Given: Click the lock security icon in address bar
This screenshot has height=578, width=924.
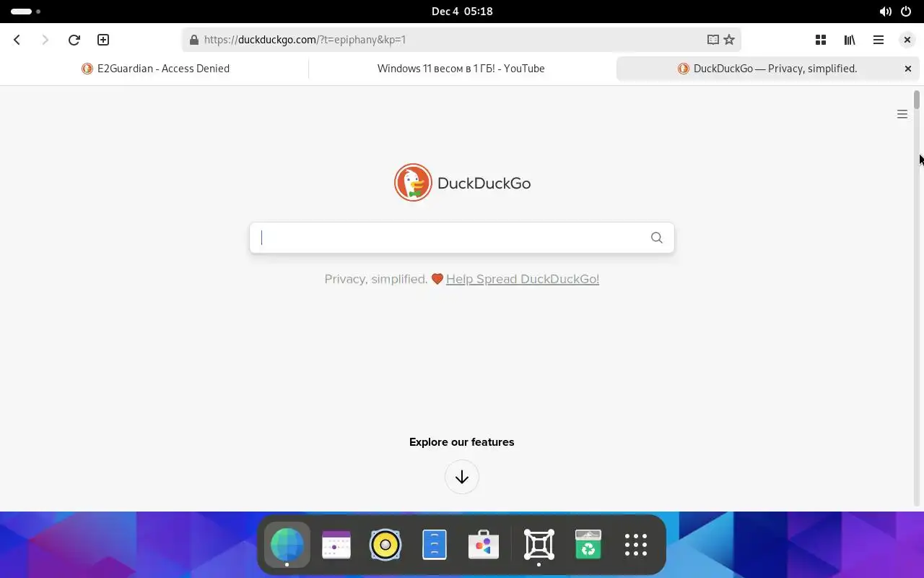Looking at the screenshot, I should [193, 40].
